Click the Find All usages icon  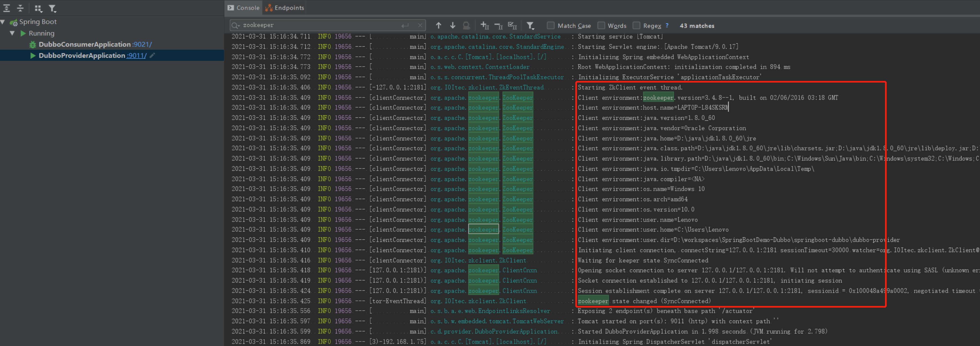click(x=466, y=25)
